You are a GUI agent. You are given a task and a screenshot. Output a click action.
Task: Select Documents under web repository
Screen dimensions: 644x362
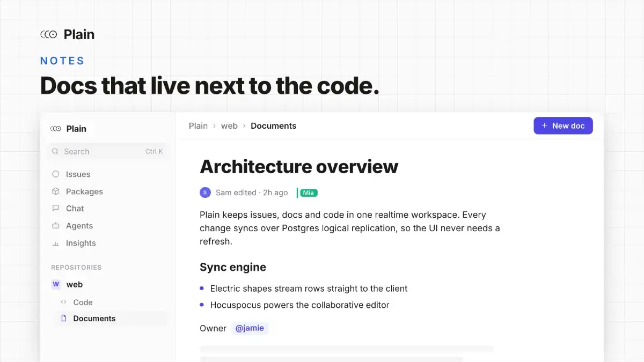(x=111, y=319)
